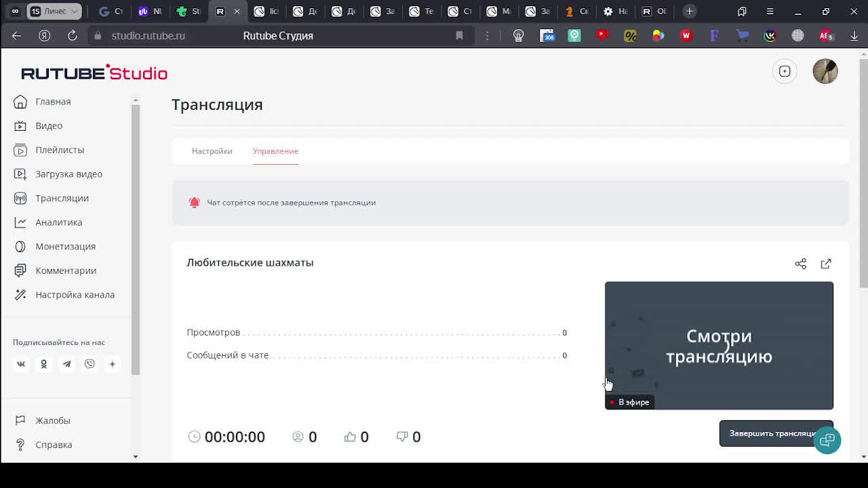Screen dimensions: 868x488
Task: Click the Смотри трансляцию preview thumbnail
Action: click(x=719, y=346)
